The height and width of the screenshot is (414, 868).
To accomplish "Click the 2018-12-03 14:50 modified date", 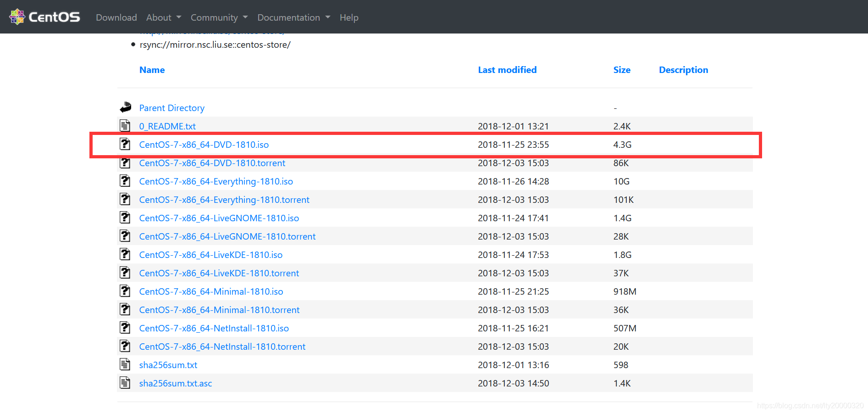I will [513, 383].
